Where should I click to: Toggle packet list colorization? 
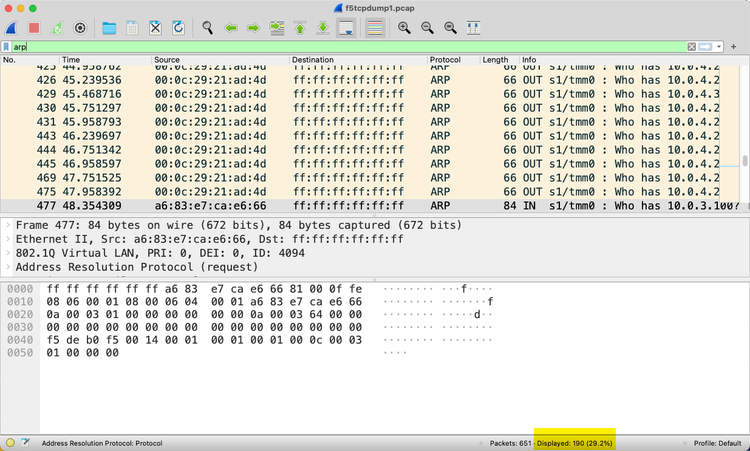(x=375, y=28)
